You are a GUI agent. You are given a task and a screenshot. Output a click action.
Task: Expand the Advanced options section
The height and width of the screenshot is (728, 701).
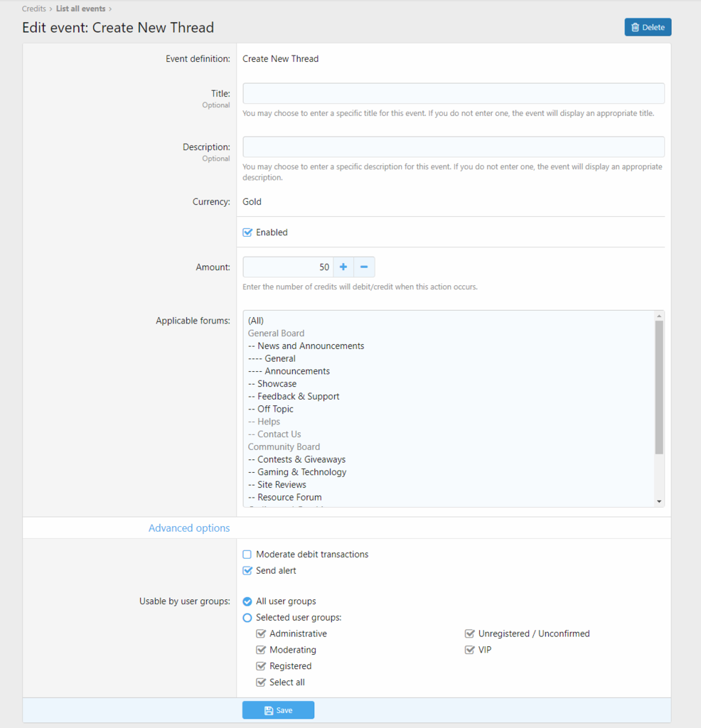189,528
